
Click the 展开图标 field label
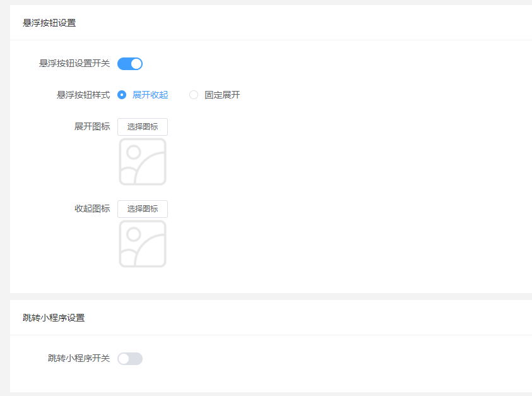pyautogui.click(x=92, y=127)
